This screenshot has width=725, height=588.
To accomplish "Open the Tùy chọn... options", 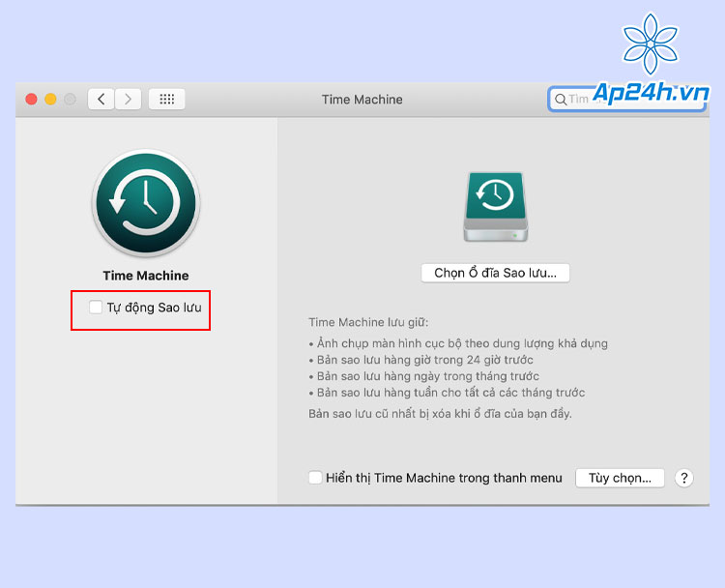I will coord(620,478).
